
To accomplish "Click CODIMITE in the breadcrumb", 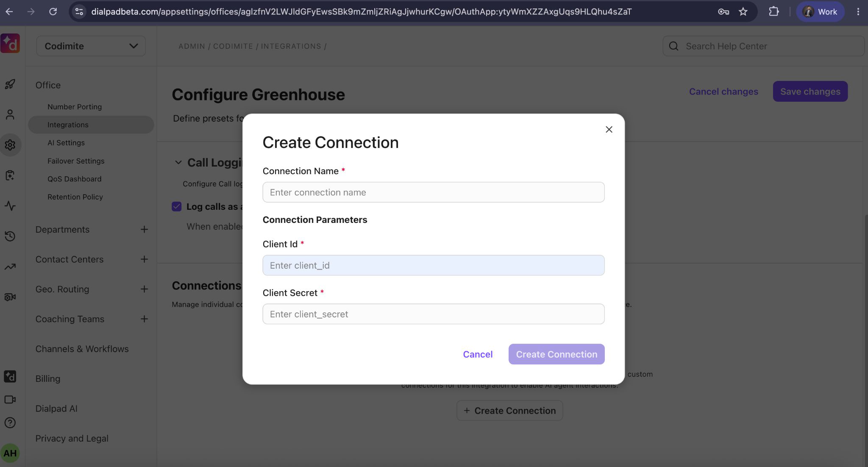I will pyautogui.click(x=233, y=46).
